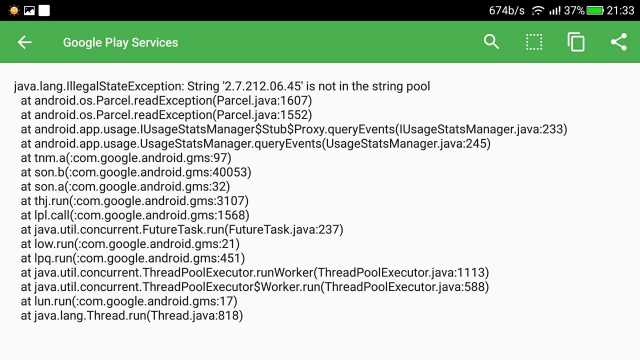The width and height of the screenshot is (640, 360).
Task: Activate the dashed selection rectangle icon
Action: click(x=534, y=42)
